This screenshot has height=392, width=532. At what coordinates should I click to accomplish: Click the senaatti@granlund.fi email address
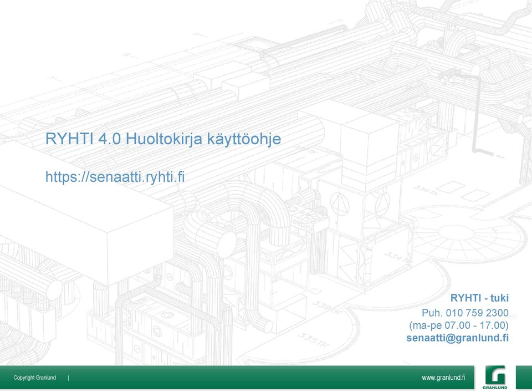pyautogui.click(x=457, y=338)
